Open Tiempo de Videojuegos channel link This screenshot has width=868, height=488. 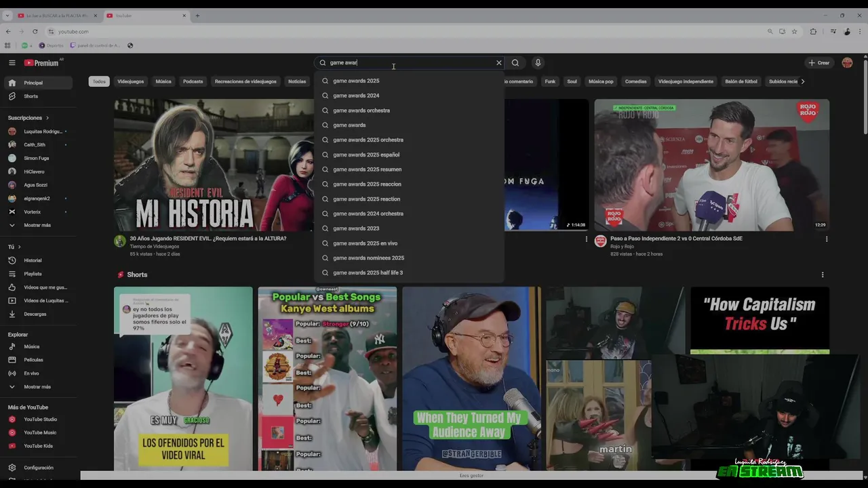(x=155, y=246)
